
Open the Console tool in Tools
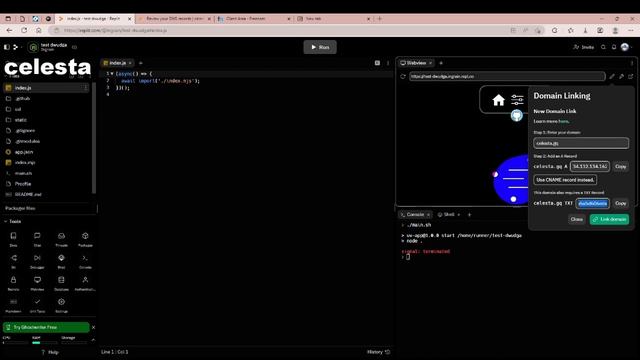point(85,261)
